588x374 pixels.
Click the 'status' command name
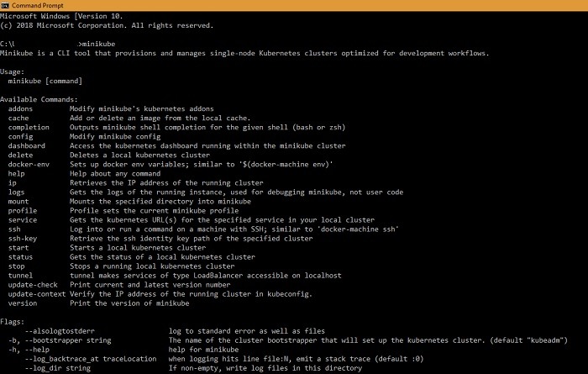pyautogui.click(x=20, y=257)
